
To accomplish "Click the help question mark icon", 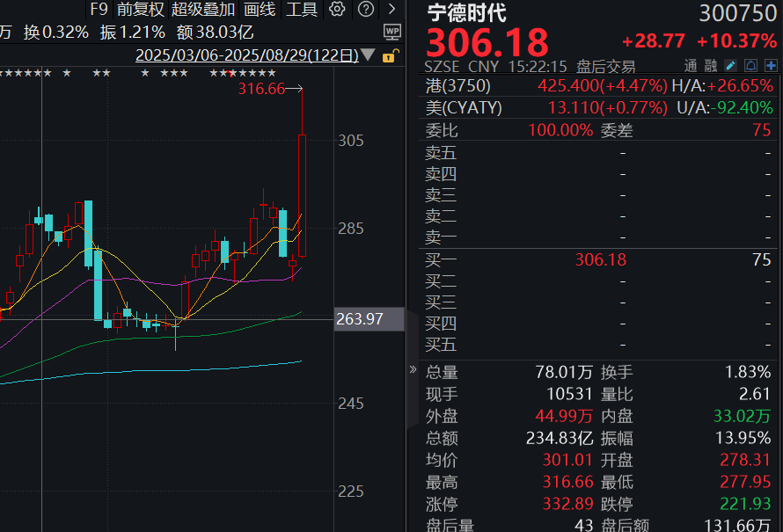I will click(366, 9).
